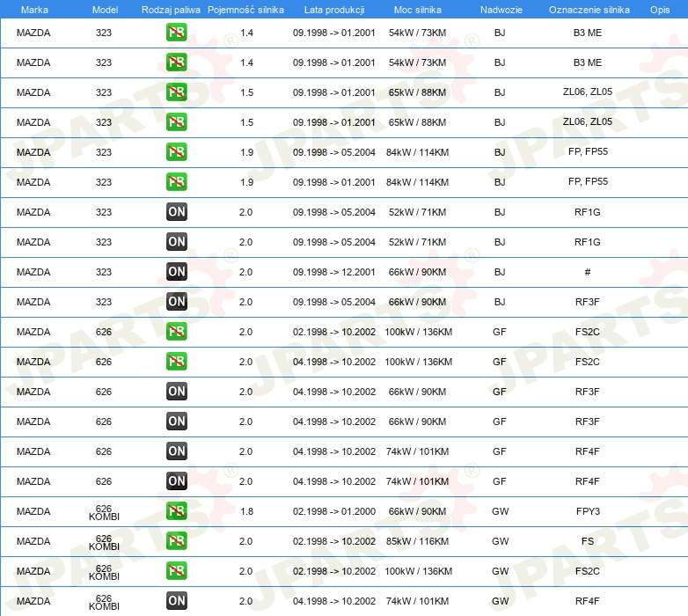This screenshot has height=616, width=688.
Task: Click the Pojemność silnika column header
Action: click(x=245, y=10)
